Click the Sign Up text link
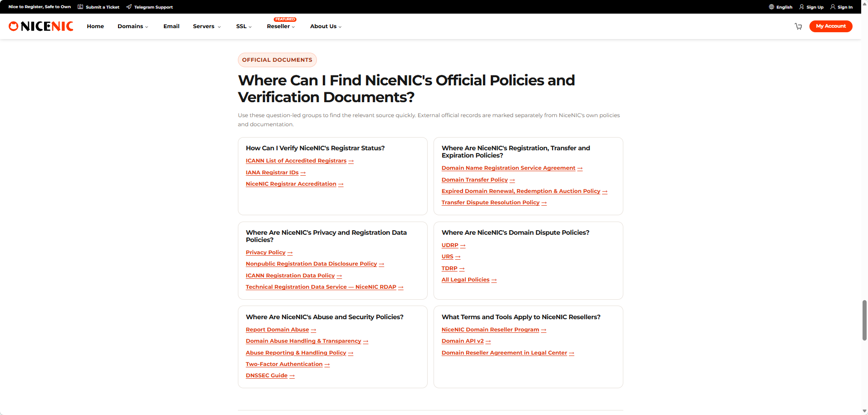The image size is (868, 415). pos(815,7)
